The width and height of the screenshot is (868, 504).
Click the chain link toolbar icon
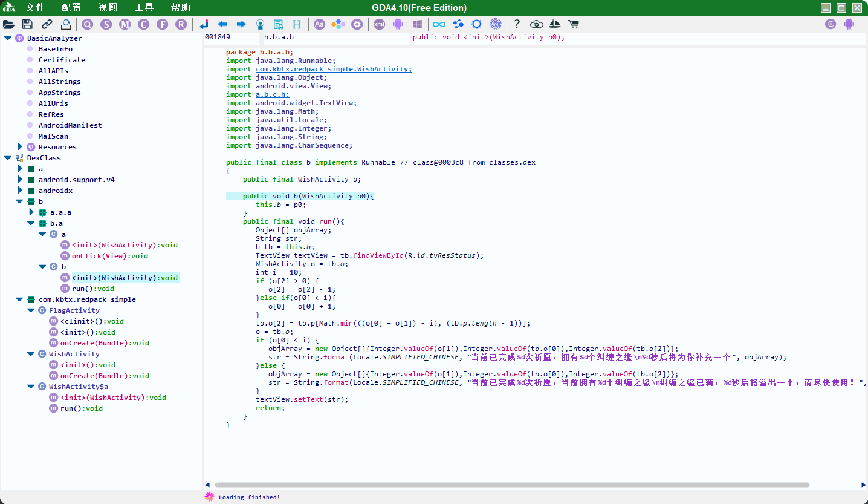[x=47, y=24]
